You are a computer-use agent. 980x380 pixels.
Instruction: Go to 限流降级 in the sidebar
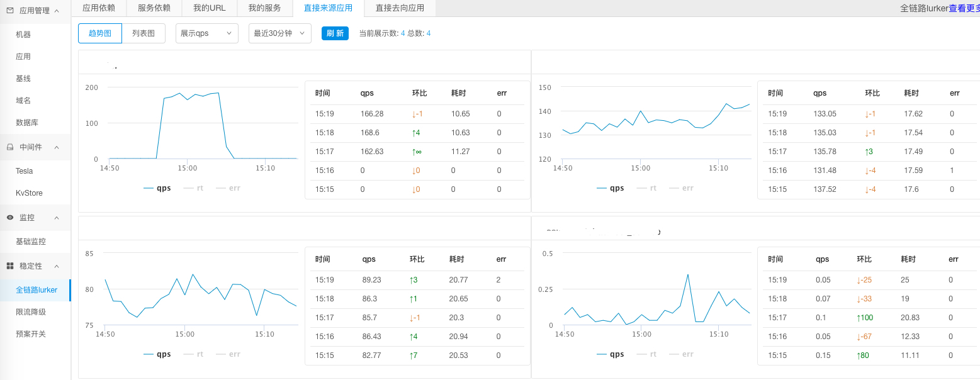(x=31, y=312)
